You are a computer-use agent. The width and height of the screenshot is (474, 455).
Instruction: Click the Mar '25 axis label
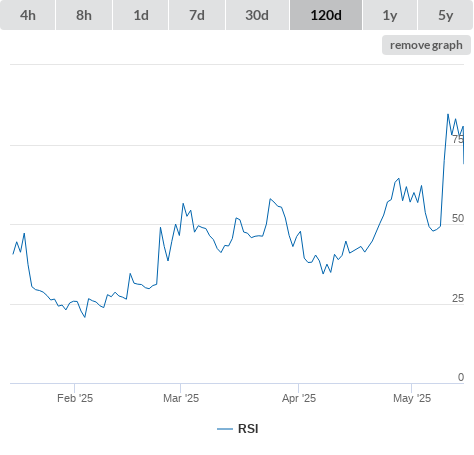click(x=181, y=398)
